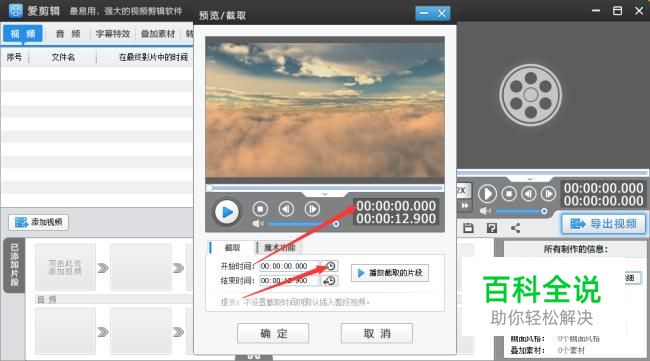The height and width of the screenshot is (361, 650).
Task: Open the 视频 tab in main window
Action: coord(23,34)
